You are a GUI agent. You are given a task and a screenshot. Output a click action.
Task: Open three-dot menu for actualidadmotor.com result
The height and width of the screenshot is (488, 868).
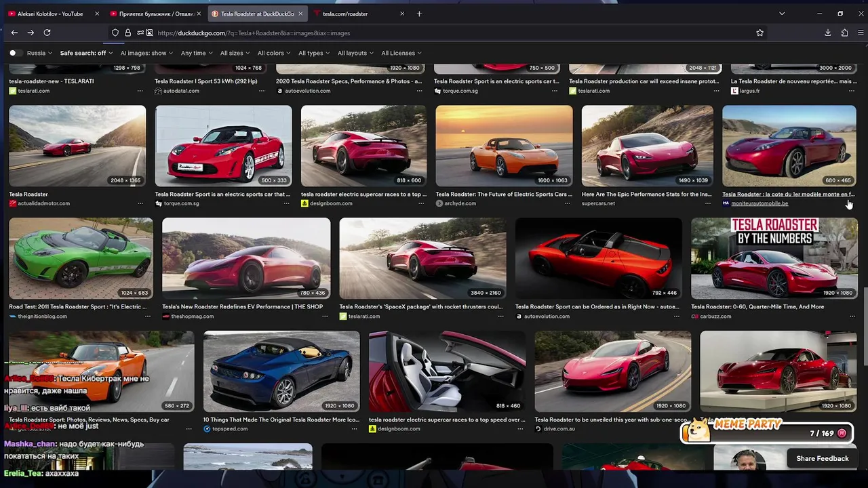(x=140, y=203)
